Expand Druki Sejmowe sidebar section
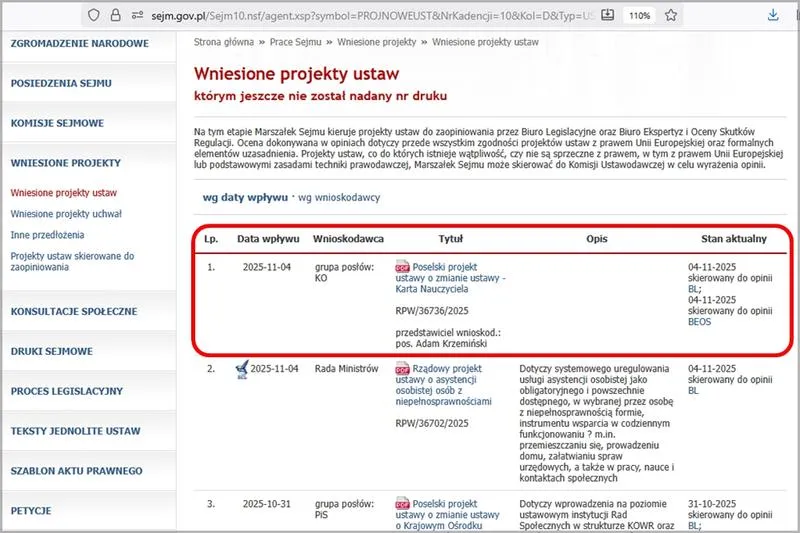800x533 pixels. click(x=52, y=351)
